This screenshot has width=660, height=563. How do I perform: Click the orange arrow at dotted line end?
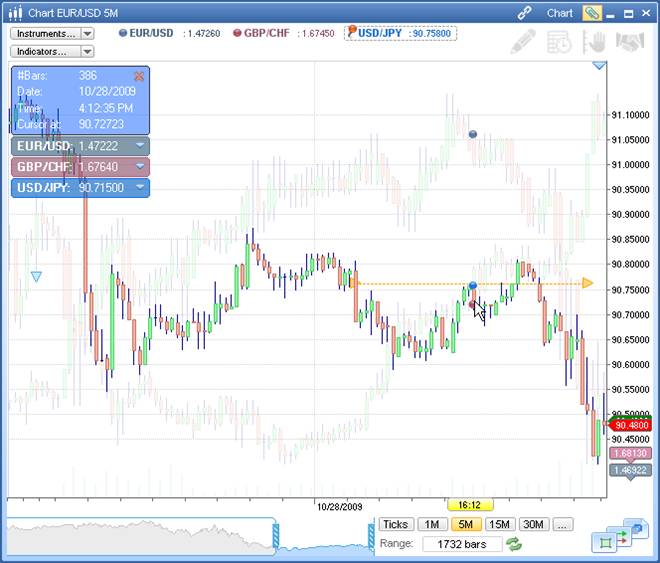click(588, 283)
